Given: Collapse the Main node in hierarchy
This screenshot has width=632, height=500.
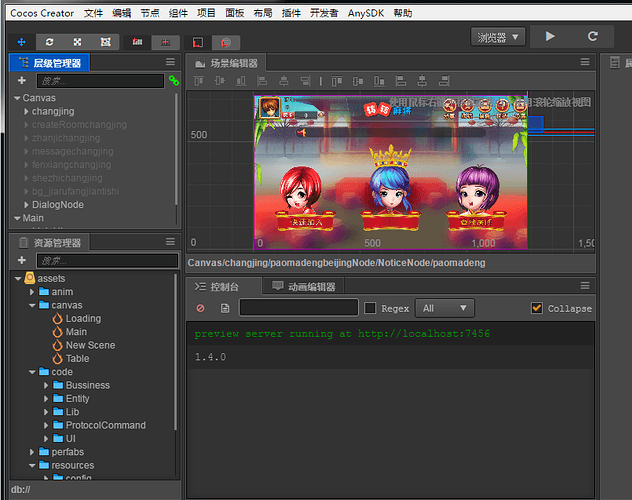Looking at the screenshot, I should coord(17,218).
